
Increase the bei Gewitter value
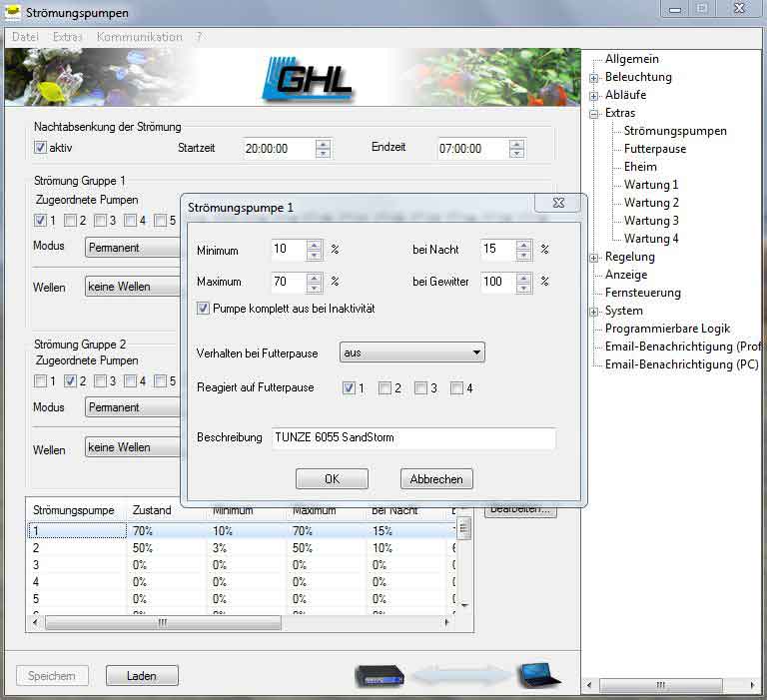point(523,277)
